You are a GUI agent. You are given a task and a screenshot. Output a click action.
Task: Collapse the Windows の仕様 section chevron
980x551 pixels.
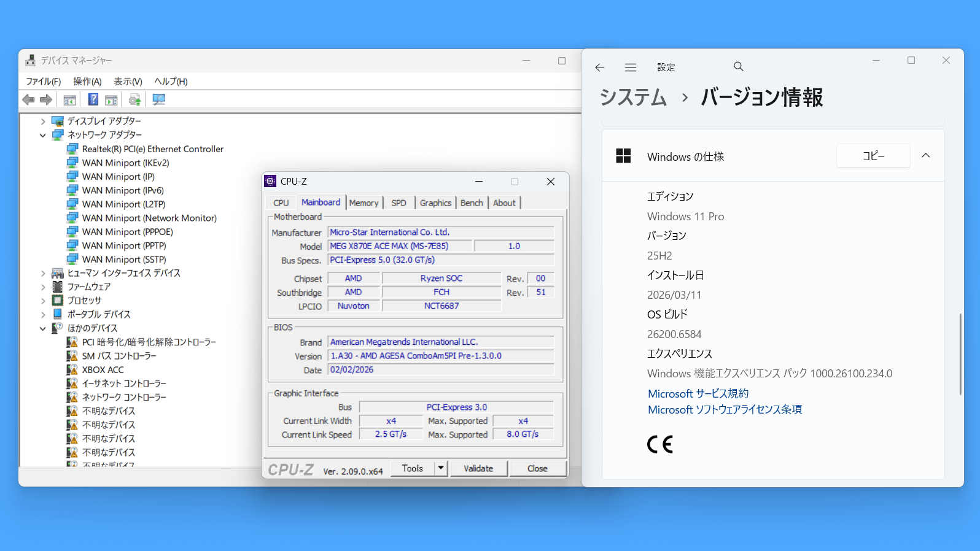point(925,156)
